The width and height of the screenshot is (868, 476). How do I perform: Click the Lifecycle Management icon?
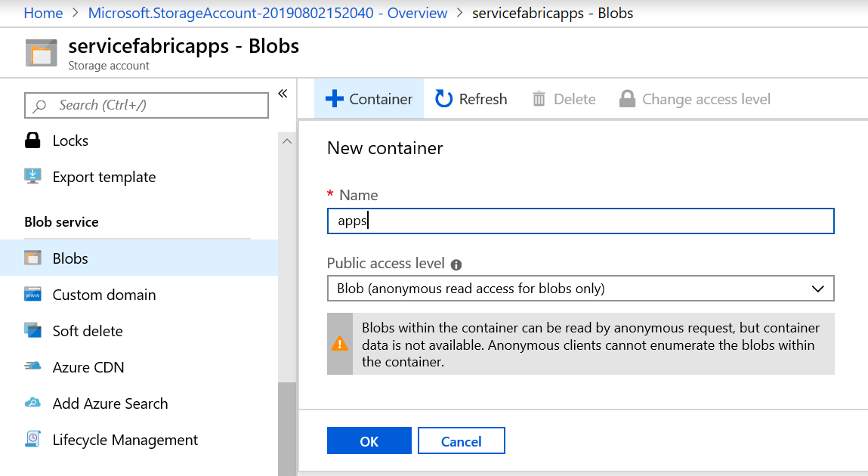point(32,440)
